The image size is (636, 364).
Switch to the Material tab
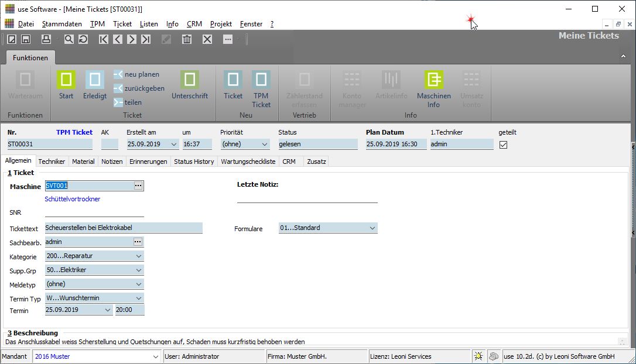click(x=83, y=162)
